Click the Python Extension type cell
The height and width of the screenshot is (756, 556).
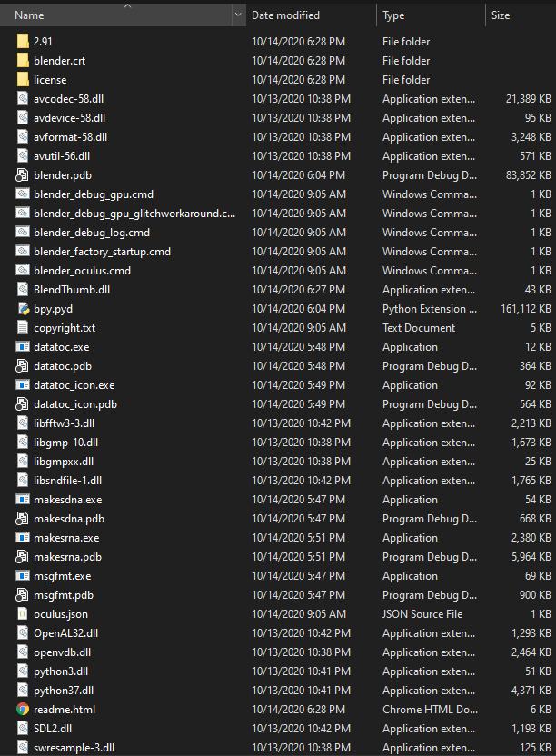tap(429, 309)
